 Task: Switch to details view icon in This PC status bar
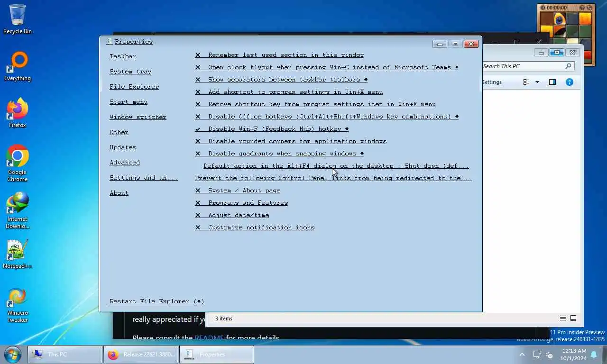click(x=563, y=318)
